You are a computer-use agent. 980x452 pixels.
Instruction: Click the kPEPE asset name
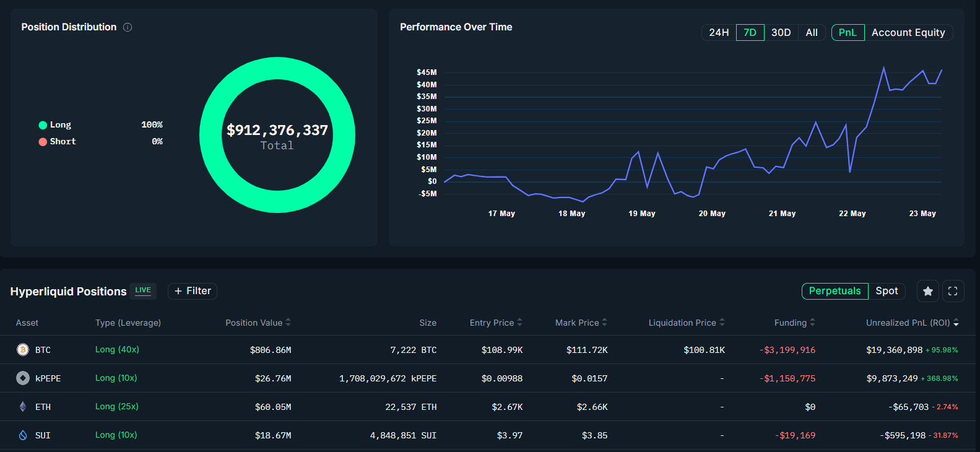(x=48, y=378)
